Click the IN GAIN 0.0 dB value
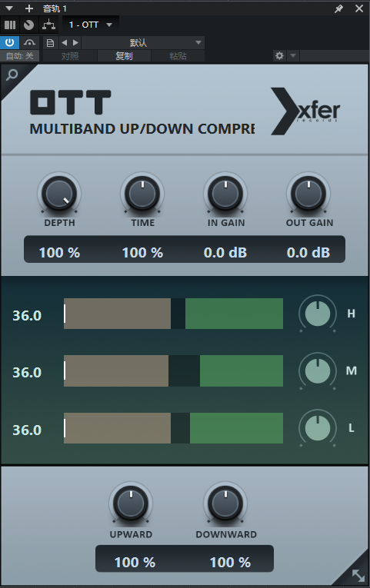This screenshot has height=588, width=370. (x=225, y=252)
